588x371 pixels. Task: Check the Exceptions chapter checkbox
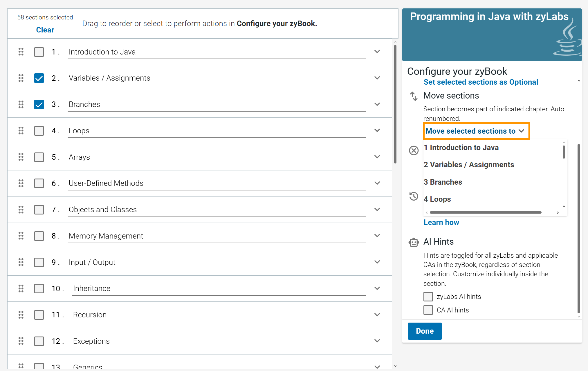39,341
